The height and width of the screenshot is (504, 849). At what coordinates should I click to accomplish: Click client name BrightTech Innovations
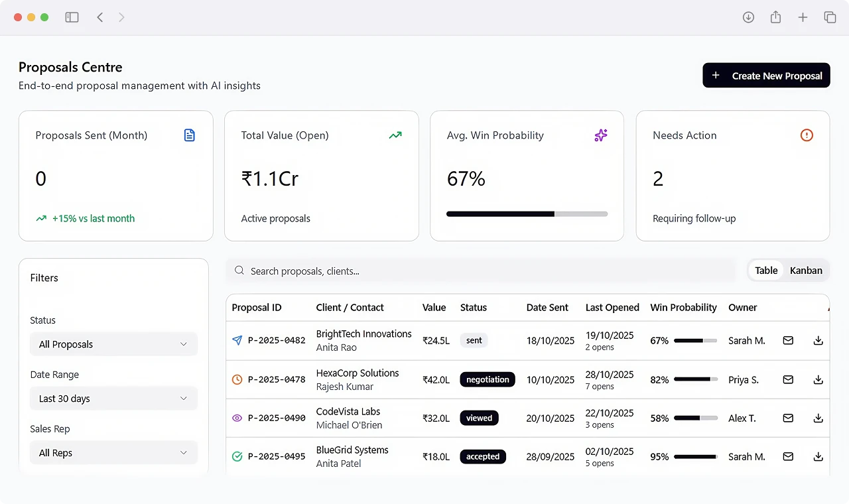[363, 334]
